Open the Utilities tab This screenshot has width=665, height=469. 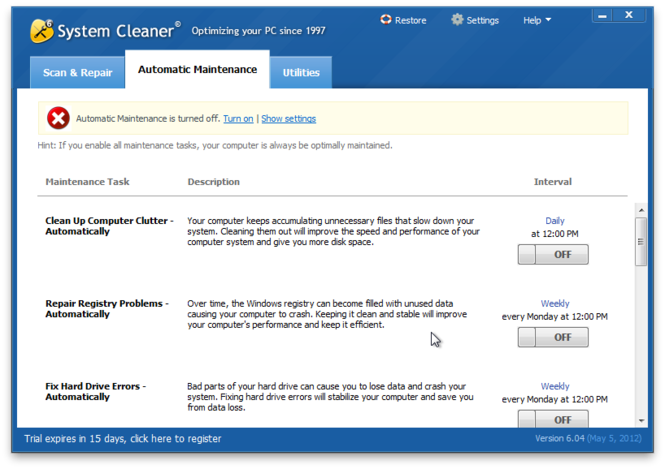[301, 73]
